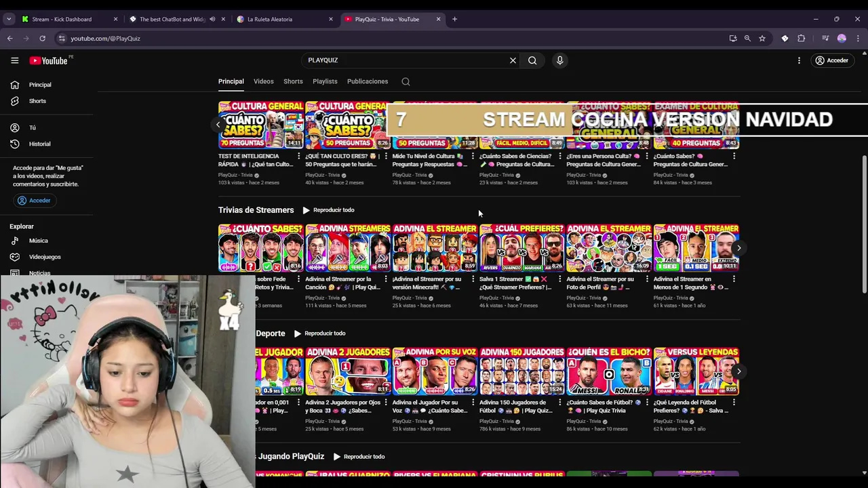Play all Trivias de Streamers
Image resolution: width=868 pixels, height=488 pixels.
[328, 210]
